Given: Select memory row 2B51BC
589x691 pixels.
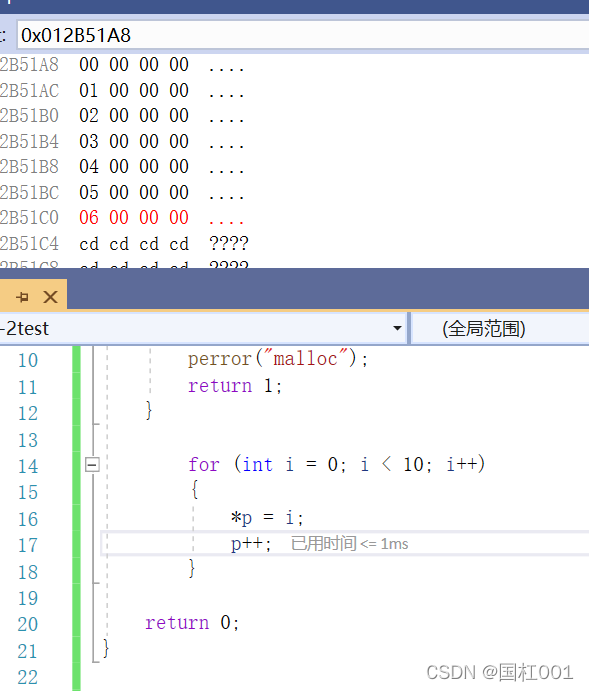Looking at the screenshot, I should tap(124, 193).
